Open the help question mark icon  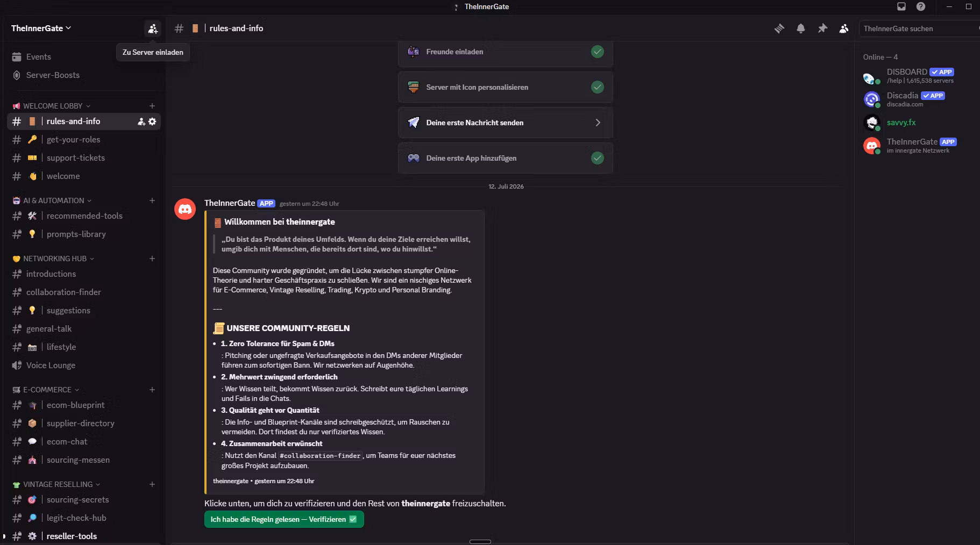pos(921,6)
